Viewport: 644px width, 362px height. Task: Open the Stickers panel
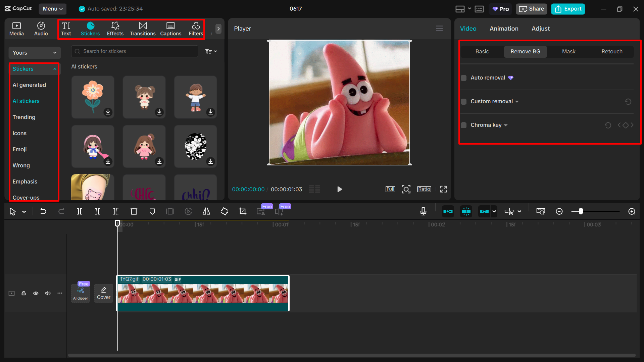(90, 29)
